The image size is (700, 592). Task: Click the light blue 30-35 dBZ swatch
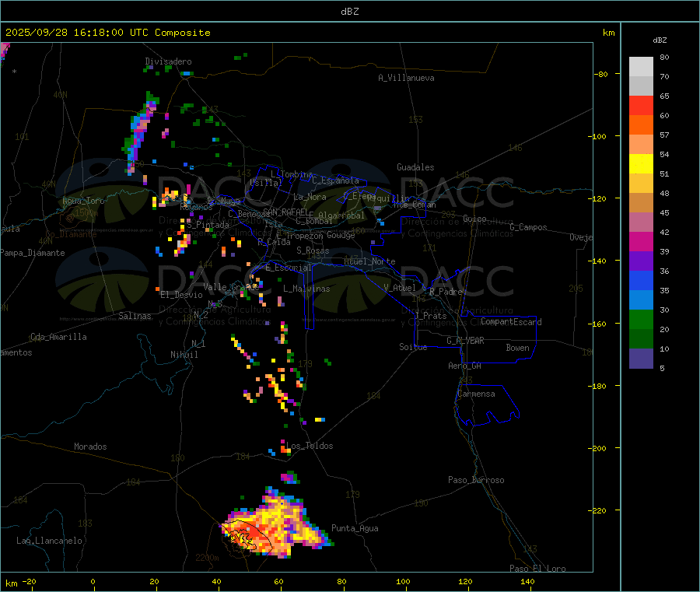pos(641,300)
